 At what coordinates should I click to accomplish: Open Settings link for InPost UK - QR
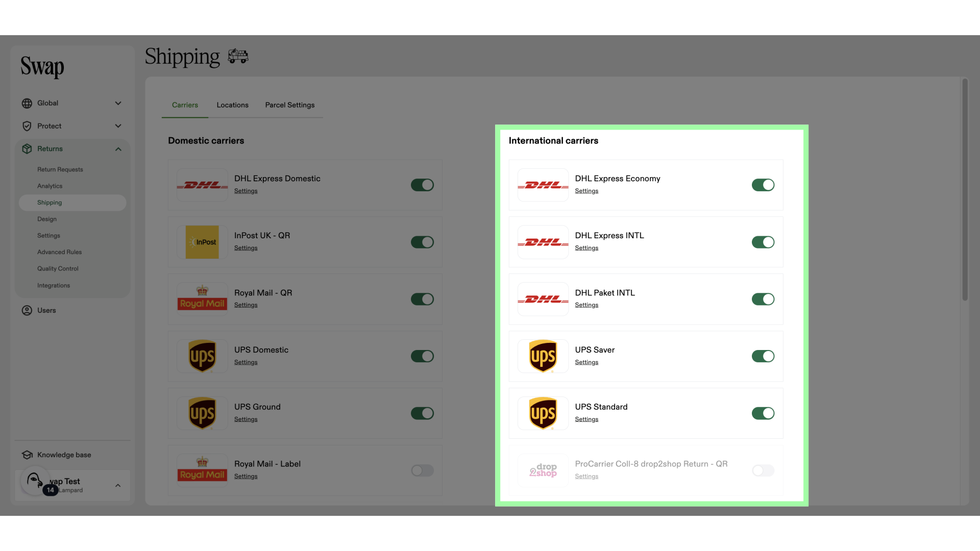pos(246,248)
